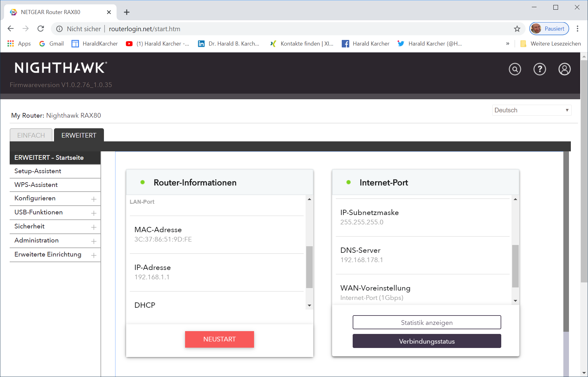
Task: Open the Gmail bookmark
Action: tap(51, 44)
